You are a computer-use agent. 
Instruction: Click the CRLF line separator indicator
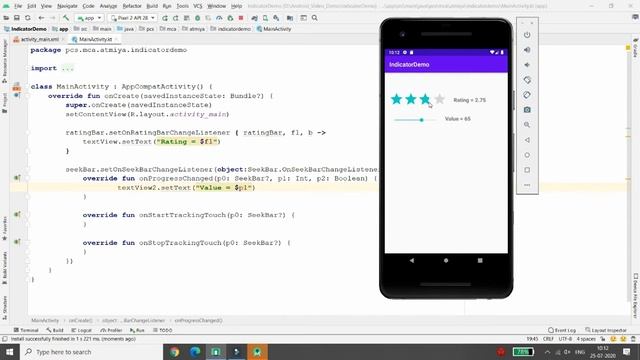(x=548, y=339)
